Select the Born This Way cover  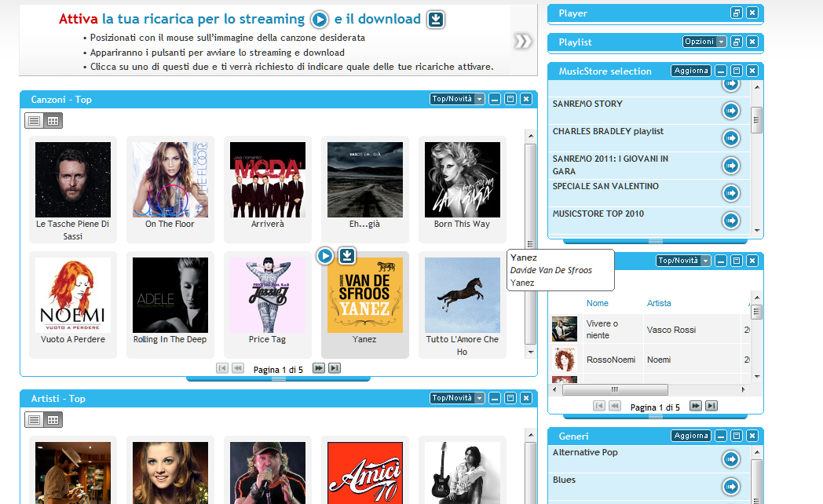click(x=463, y=179)
